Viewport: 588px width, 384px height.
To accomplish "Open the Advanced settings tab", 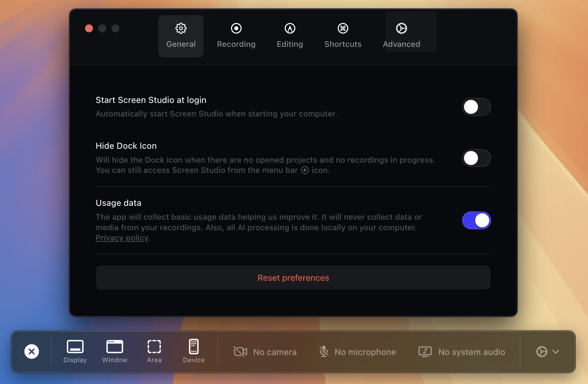I will [401, 36].
